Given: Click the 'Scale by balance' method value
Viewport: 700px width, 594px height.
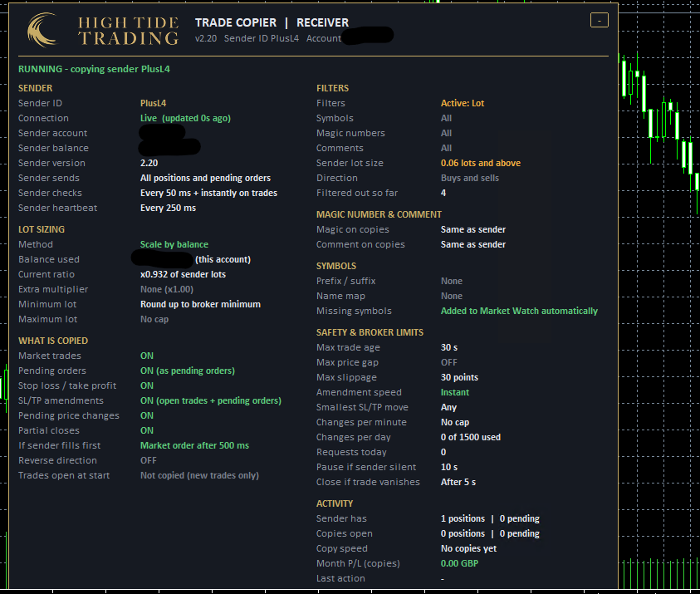Looking at the screenshot, I should tap(174, 245).
